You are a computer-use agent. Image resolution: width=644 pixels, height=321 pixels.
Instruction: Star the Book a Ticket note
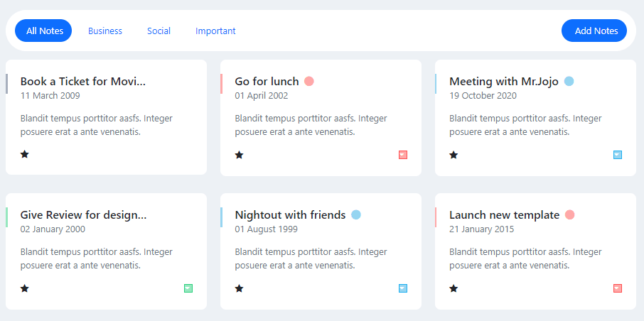pyautogui.click(x=25, y=154)
